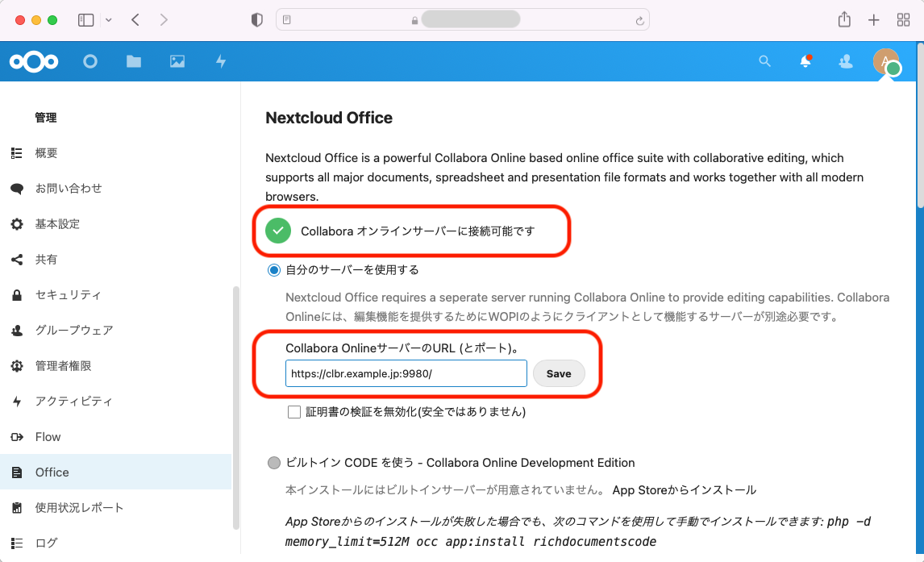Click the main page scrollbar
Viewport: 924px width, 562px height.
pos(920,127)
